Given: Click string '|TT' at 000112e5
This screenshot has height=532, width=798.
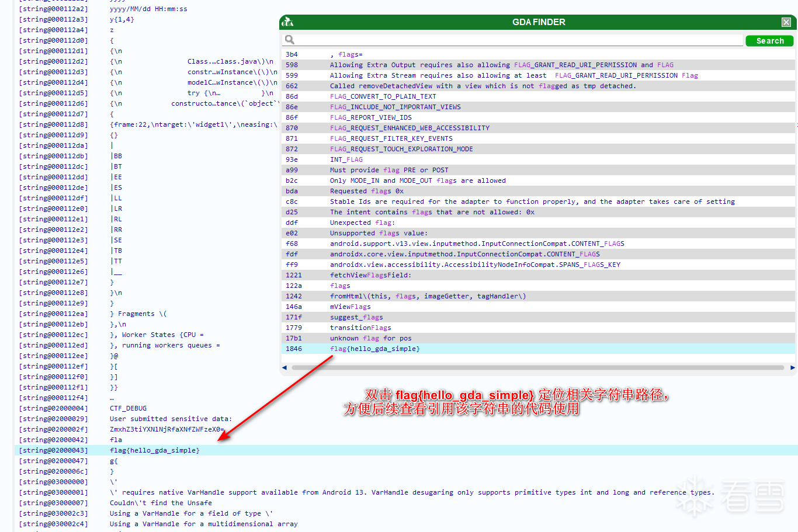Looking at the screenshot, I should pos(116,261).
